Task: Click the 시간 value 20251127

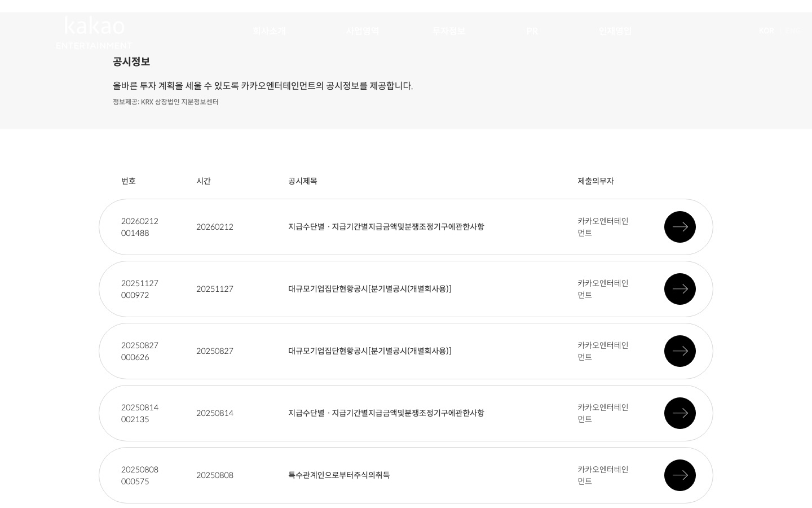Action: [215, 289]
